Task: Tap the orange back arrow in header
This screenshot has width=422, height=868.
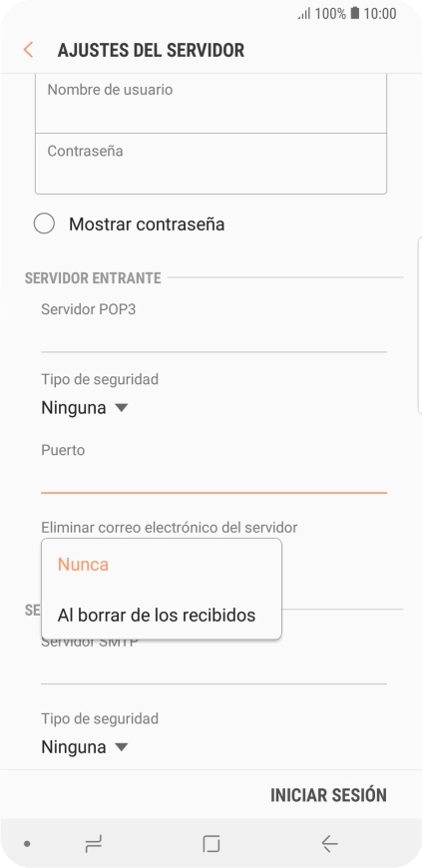Action: (x=28, y=50)
